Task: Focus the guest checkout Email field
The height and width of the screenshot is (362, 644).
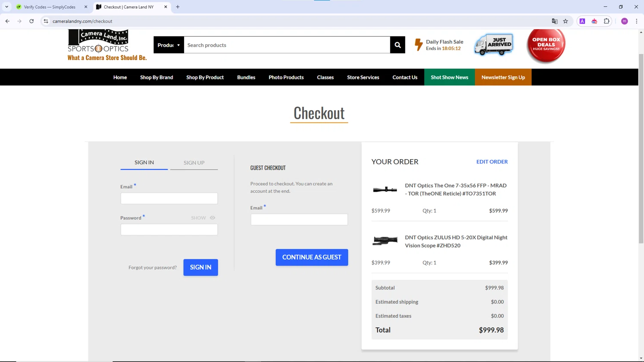Action: [x=299, y=220]
